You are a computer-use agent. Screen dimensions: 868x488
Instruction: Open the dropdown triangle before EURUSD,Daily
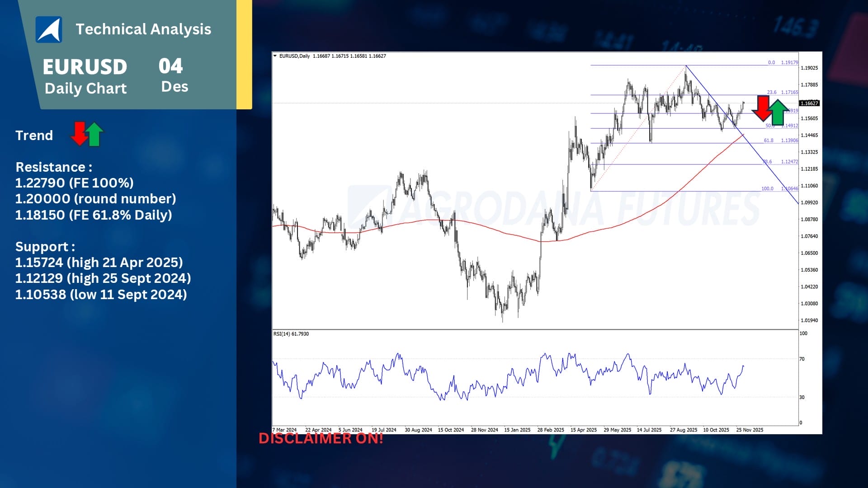pos(275,56)
